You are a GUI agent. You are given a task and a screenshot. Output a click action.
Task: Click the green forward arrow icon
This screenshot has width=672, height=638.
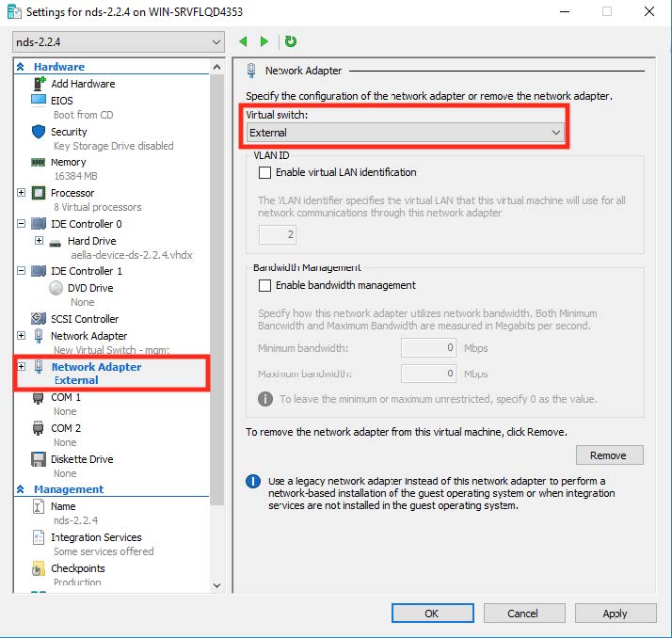(264, 41)
